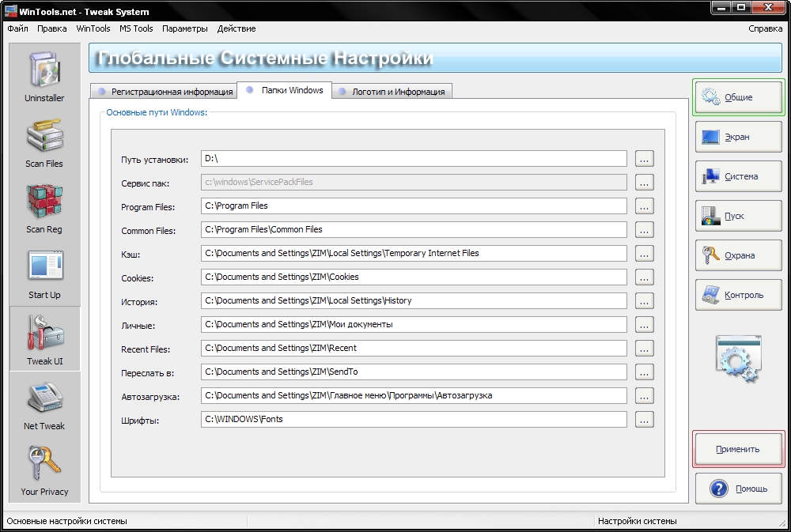Click the WinTools.net title bar icon
The width and height of the screenshot is (791, 532).
(x=10, y=11)
